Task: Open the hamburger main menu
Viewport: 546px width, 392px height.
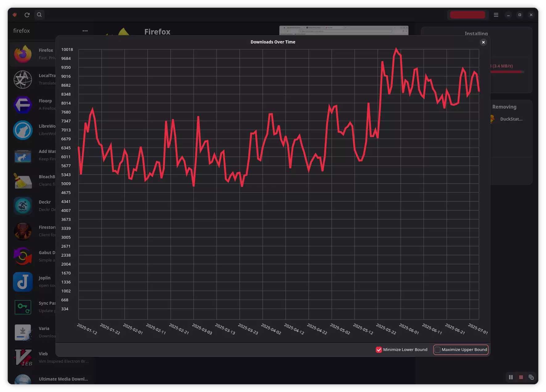Action: 496,15
